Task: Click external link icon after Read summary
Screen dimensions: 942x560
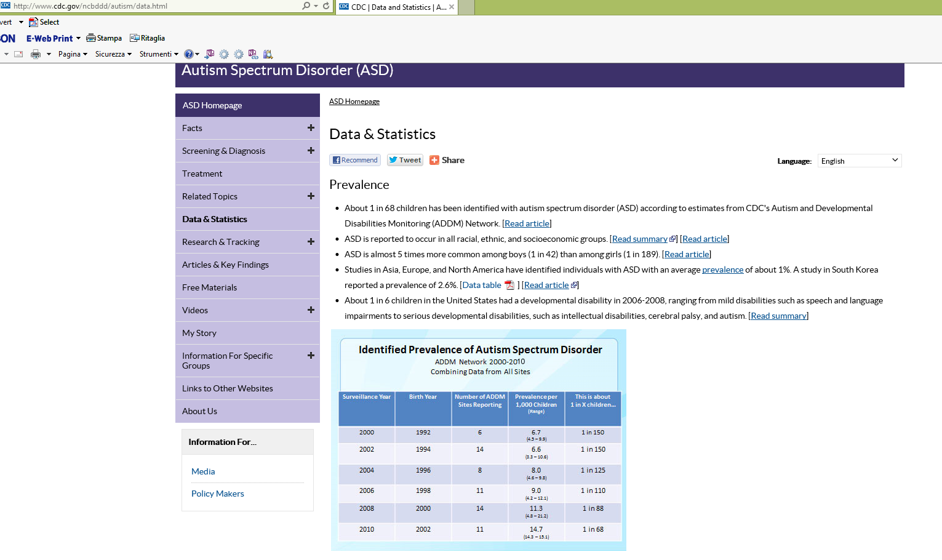Action: (x=673, y=239)
